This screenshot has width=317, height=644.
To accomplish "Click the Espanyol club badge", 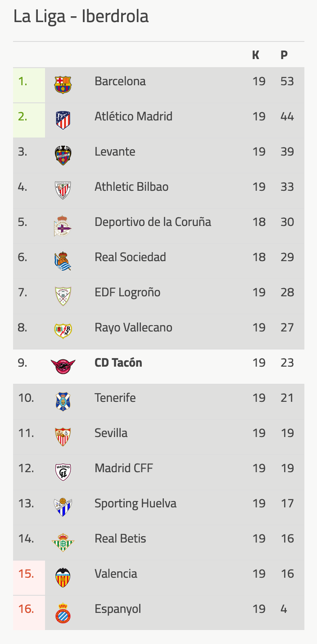I will 63,612.
